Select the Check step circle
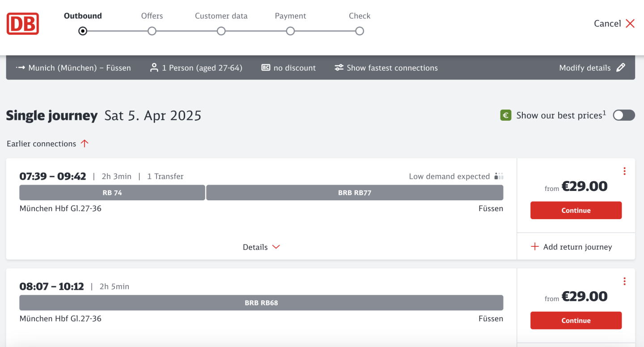 (x=360, y=31)
